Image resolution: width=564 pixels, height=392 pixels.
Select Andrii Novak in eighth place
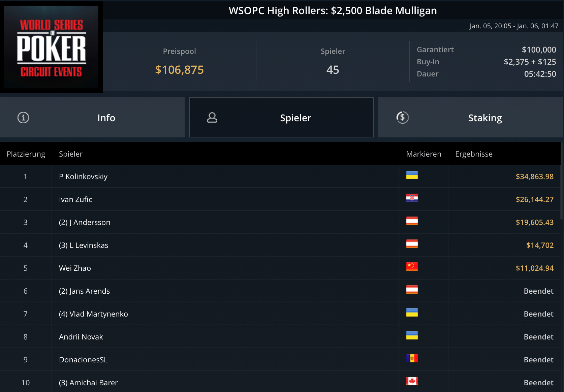pyautogui.click(x=81, y=337)
